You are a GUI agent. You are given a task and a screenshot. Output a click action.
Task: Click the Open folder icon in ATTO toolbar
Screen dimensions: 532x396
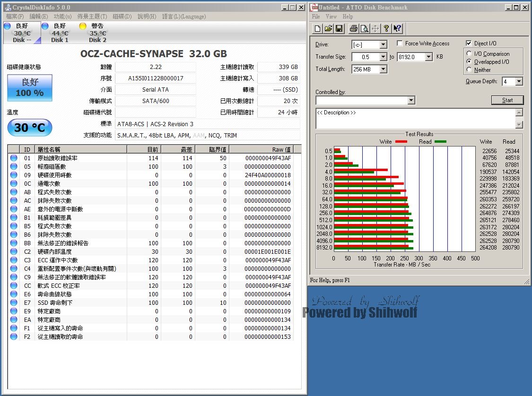tap(328, 28)
